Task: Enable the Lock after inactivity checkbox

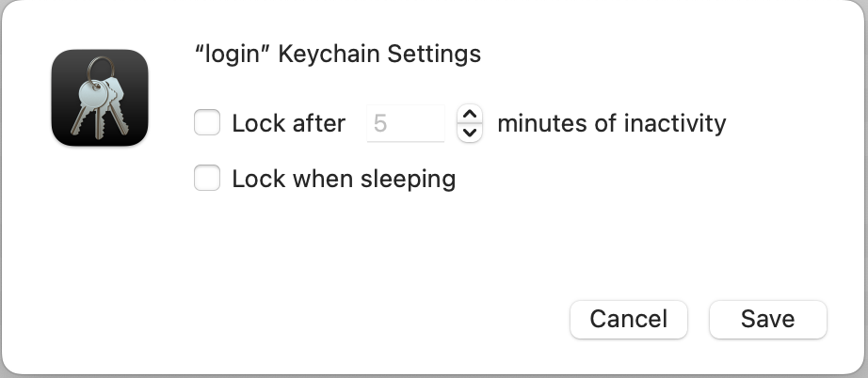Action: 207,122
